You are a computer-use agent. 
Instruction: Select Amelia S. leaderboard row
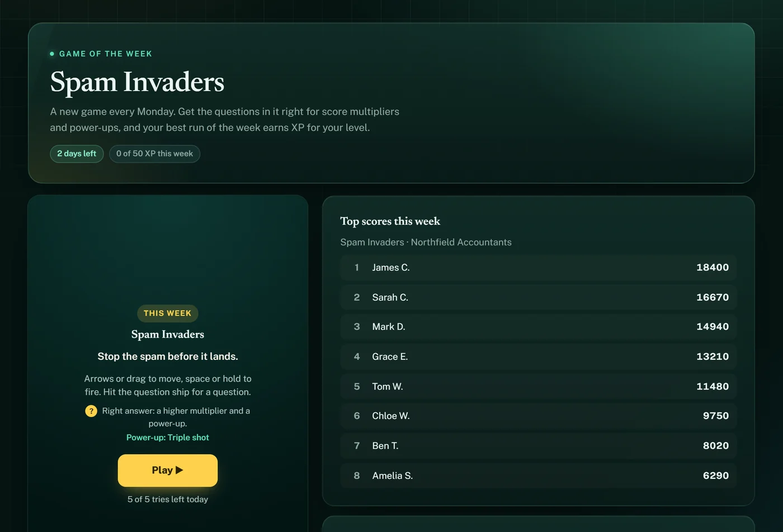click(x=539, y=476)
